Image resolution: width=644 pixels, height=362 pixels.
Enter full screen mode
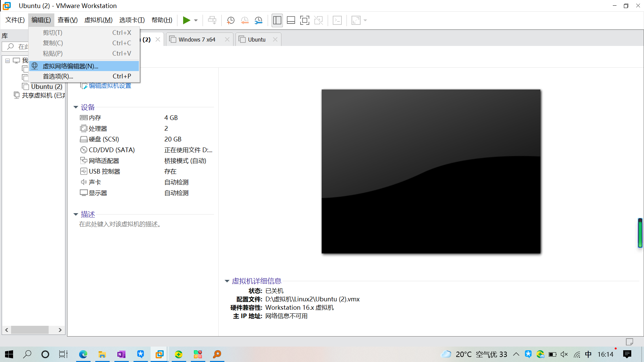pyautogui.click(x=305, y=20)
